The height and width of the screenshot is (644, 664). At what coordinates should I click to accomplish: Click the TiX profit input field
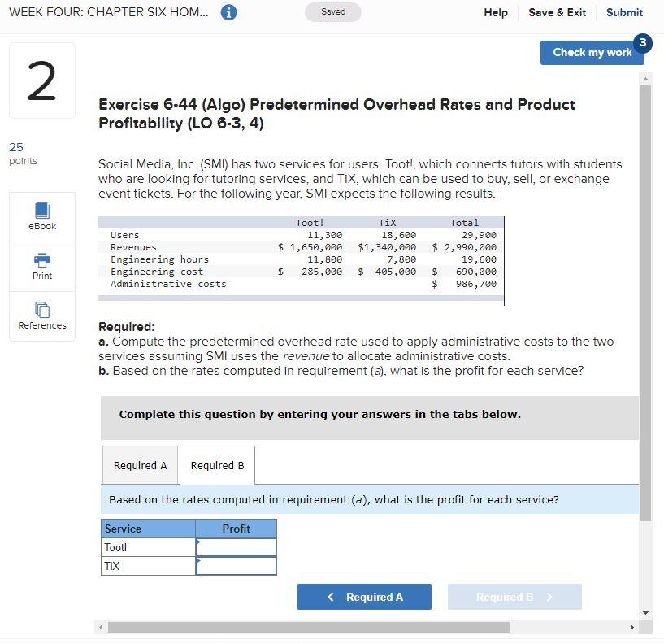pos(236,566)
